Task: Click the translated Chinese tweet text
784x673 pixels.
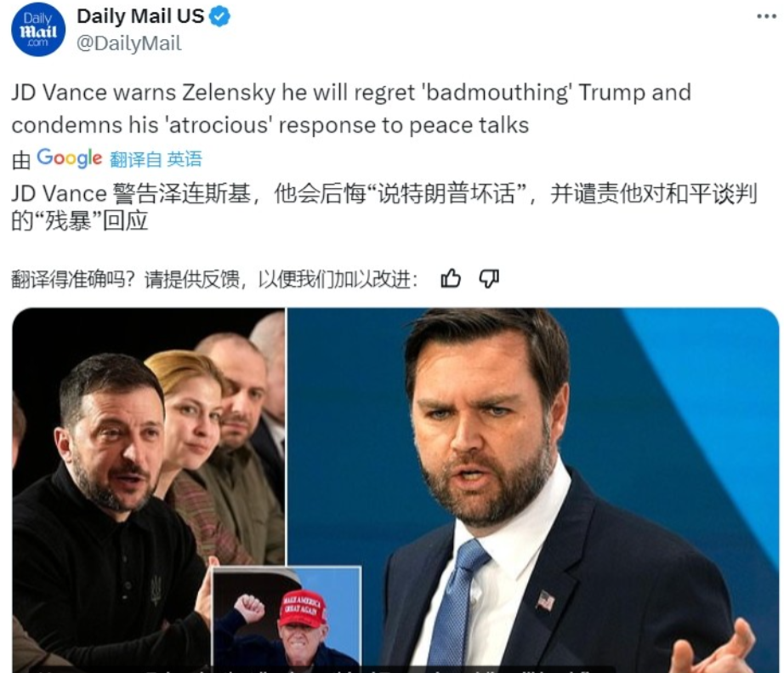Action: click(384, 207)
